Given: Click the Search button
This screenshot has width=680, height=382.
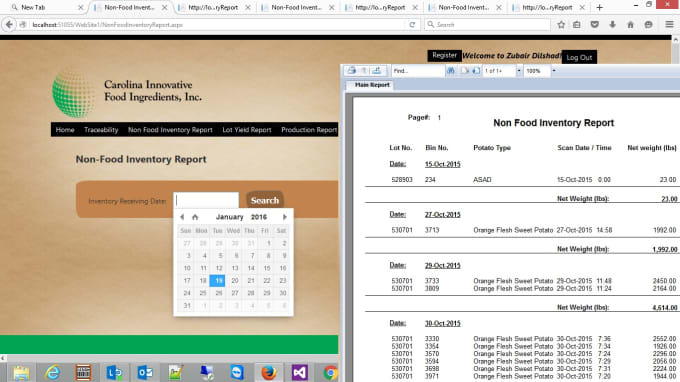Looking at the screenshot, I should pos(265,200).
